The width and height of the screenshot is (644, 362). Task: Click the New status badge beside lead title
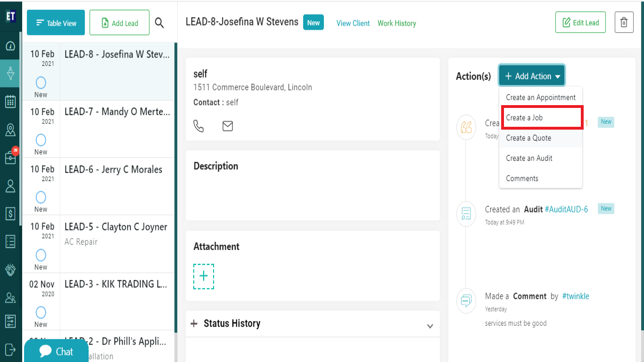coord(314,23)
